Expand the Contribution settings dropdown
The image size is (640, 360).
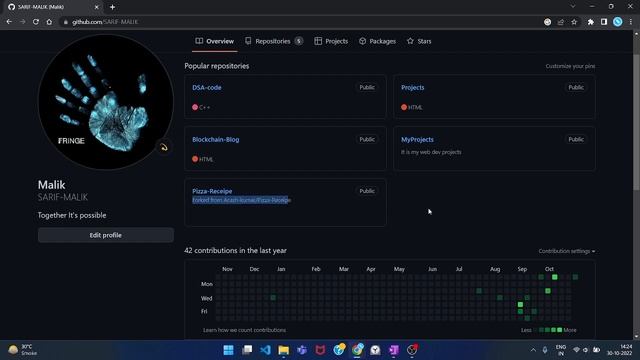coord(567,251)
